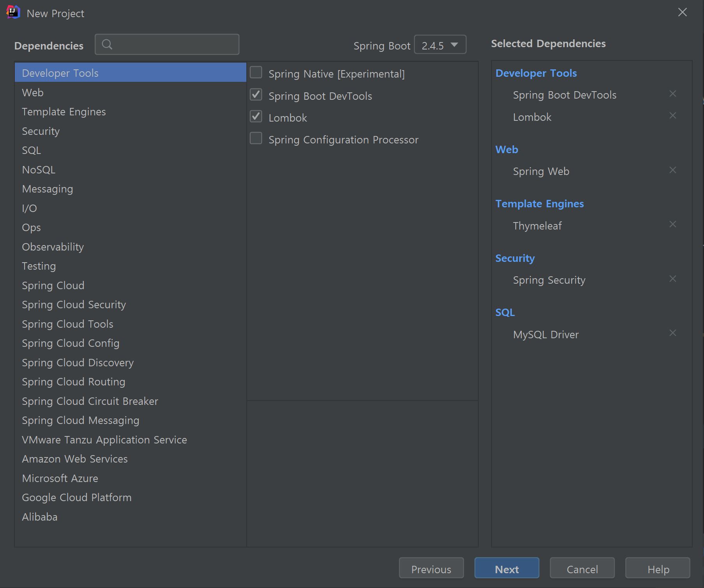Select the Spring Cloud Discovery category

[x=130, y=362]
